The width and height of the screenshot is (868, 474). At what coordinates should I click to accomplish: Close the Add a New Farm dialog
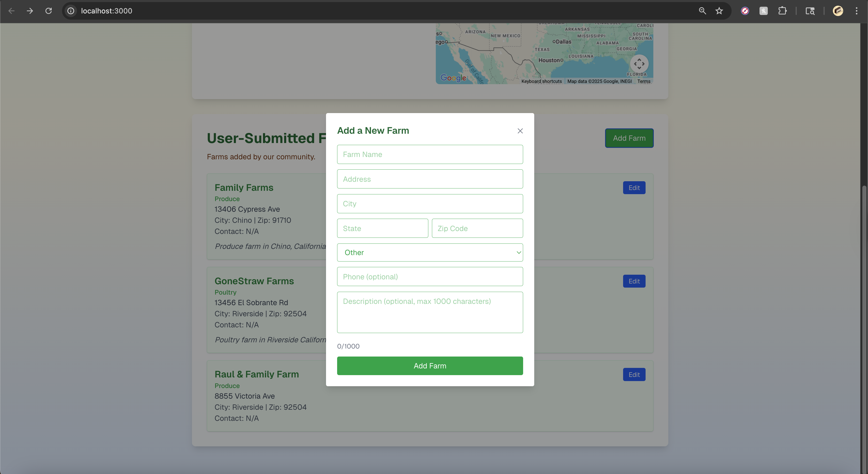520,131
